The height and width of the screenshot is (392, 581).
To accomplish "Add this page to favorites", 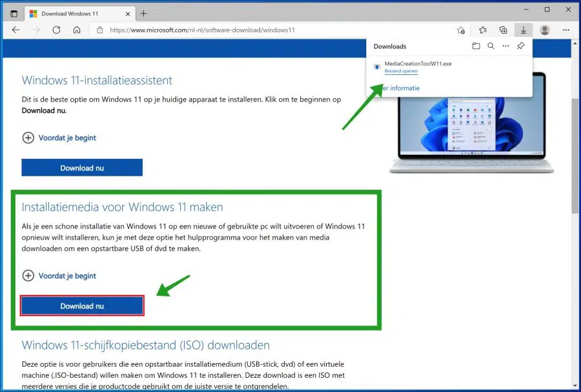I will click(461, 30).
